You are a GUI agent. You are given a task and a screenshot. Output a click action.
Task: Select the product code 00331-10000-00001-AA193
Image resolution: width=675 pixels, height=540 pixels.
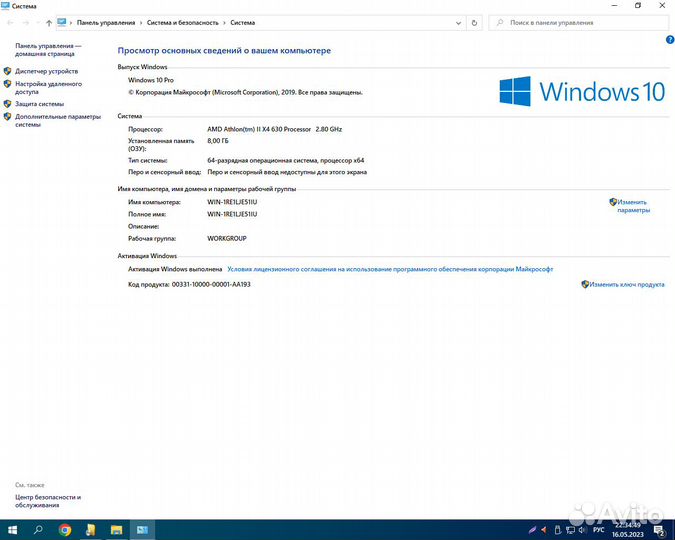(x=211, y=284)
